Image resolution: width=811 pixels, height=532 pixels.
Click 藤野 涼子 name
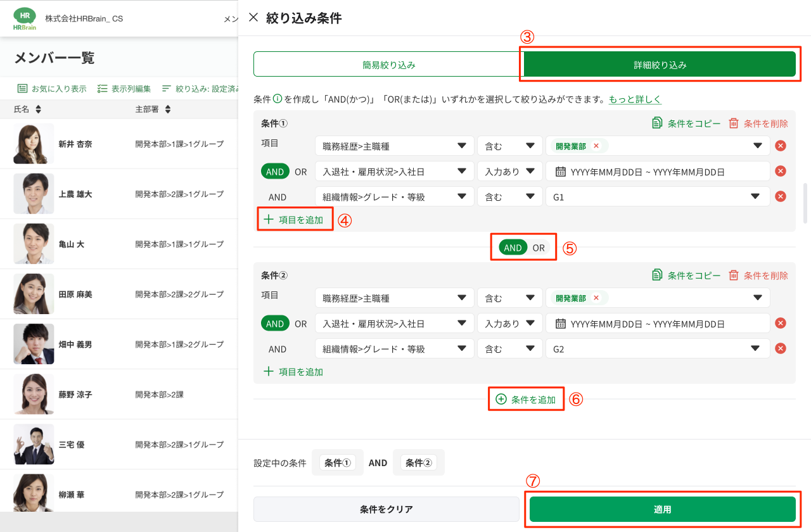coord(75,395)
